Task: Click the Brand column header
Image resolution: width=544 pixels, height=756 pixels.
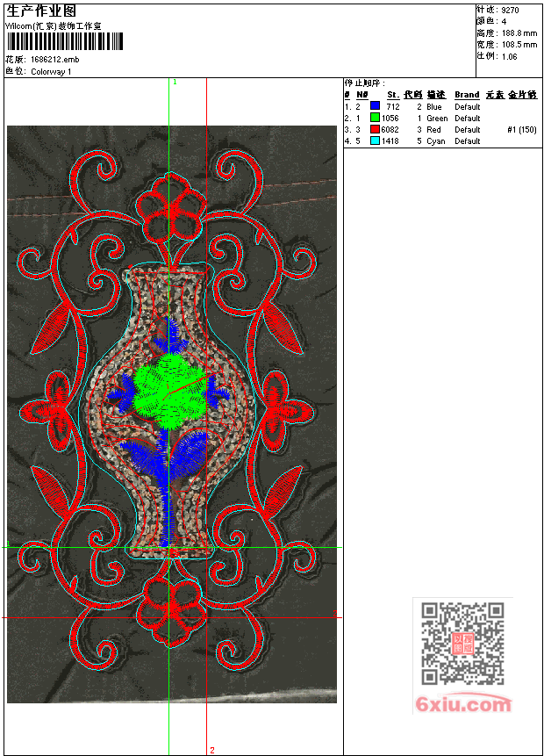Action: [467, 95]
